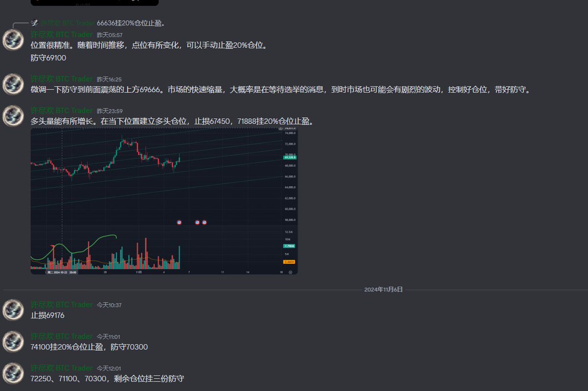Click the leftmost election event marker on the chart
The image size is (588, 391).
179,222
